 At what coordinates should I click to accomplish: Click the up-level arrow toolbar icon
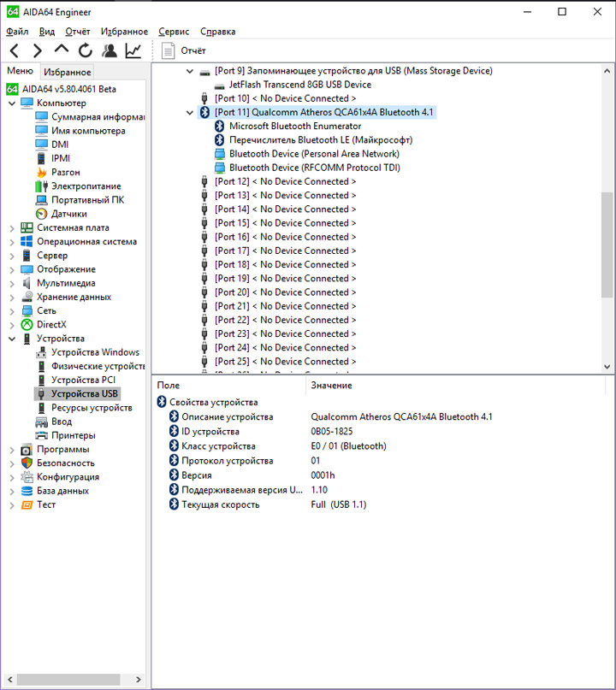tap(62, 50)
